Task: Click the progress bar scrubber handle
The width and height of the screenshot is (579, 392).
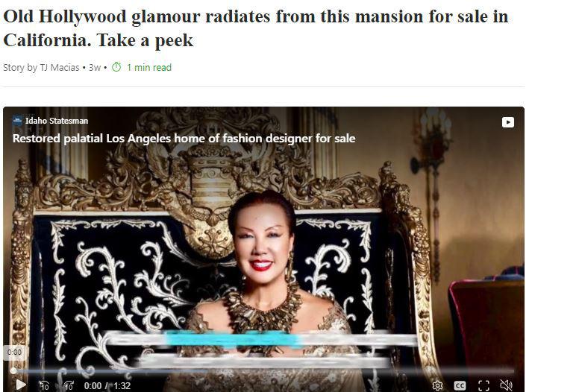Action: click(x=13, y=371)
